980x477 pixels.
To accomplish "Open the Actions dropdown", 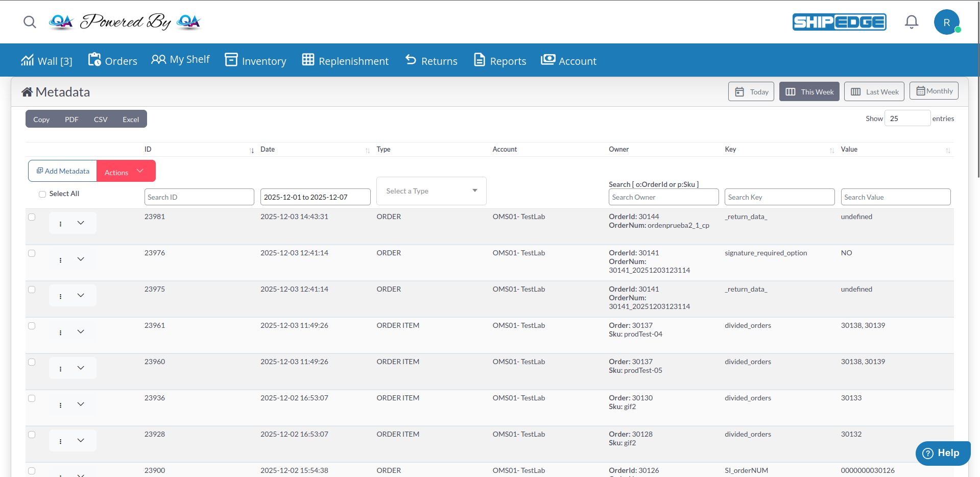I will (125, 171).
